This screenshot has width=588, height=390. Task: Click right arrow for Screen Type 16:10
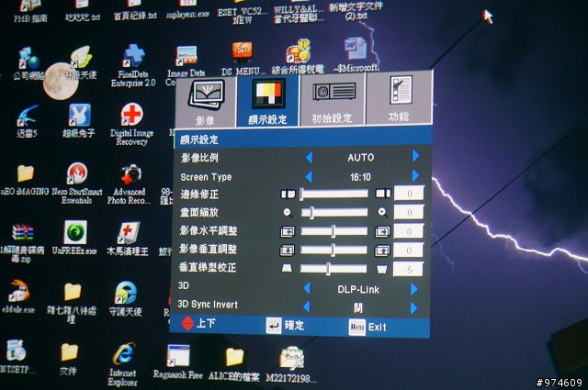point(415,175)
